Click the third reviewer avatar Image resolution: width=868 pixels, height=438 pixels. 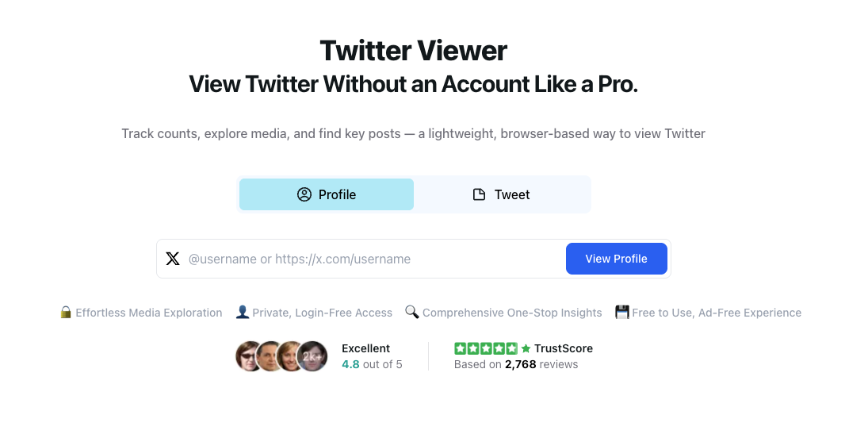(x=289, y=356)
